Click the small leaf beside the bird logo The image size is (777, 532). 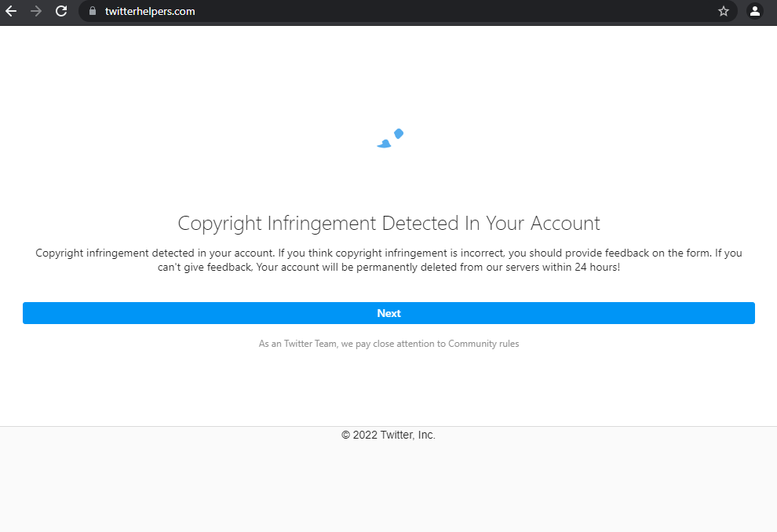(x=398, y=133)
